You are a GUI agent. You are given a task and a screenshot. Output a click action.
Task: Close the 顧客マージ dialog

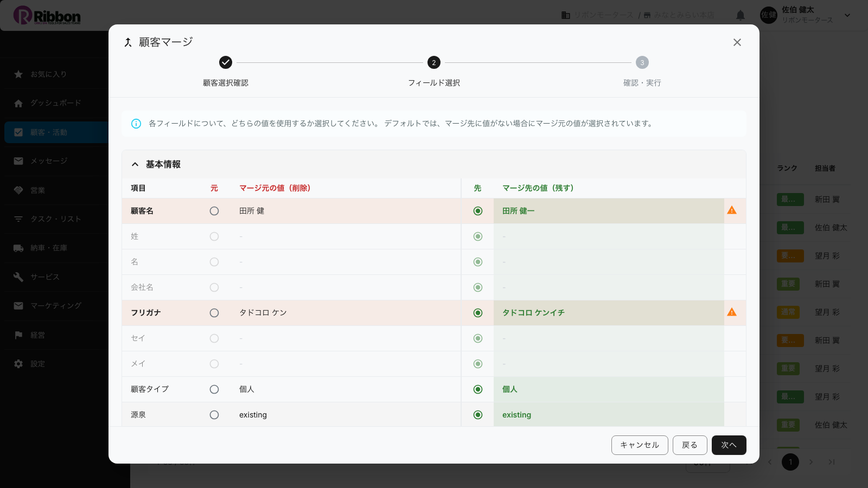tap(737, 42)
